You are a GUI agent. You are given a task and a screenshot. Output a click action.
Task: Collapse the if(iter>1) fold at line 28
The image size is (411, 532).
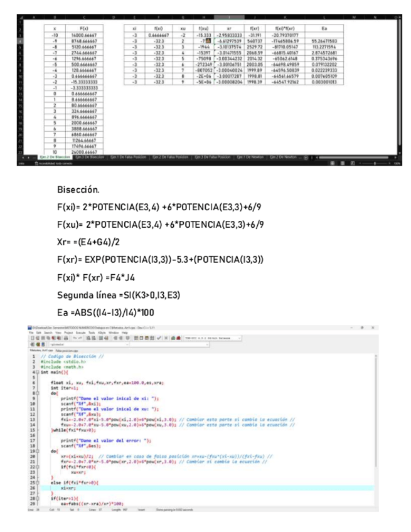point(38,498)
